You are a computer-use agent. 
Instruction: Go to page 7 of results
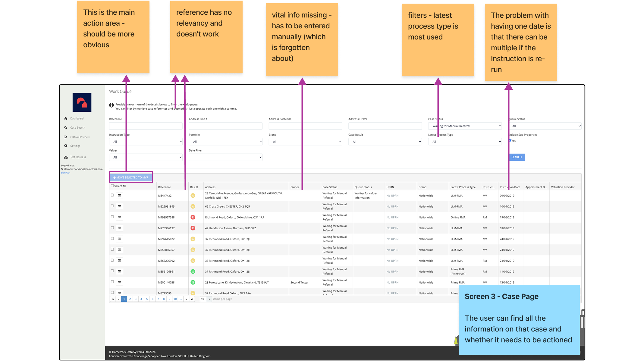[158, 299]
